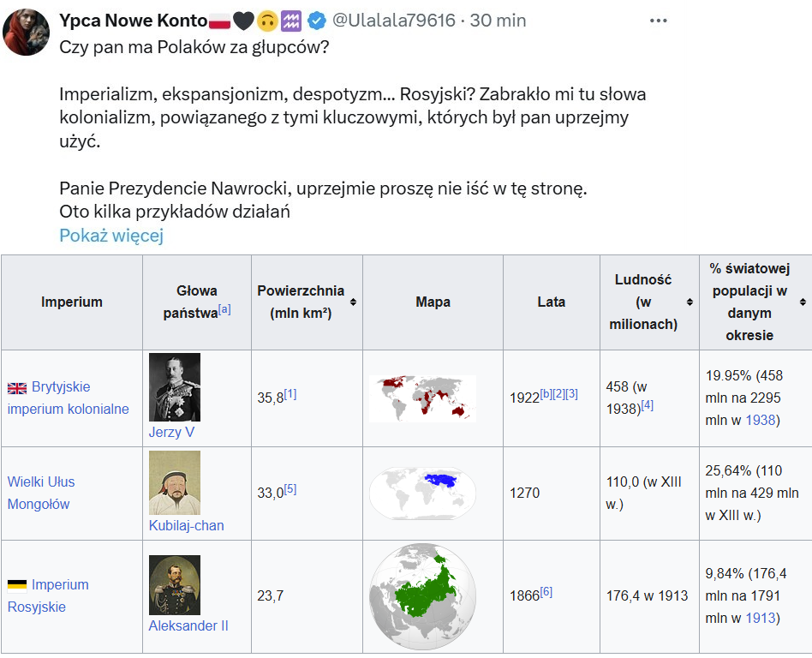
Task: Open footnote [a] in Głowa państwa header
Action: pos(224,309)
